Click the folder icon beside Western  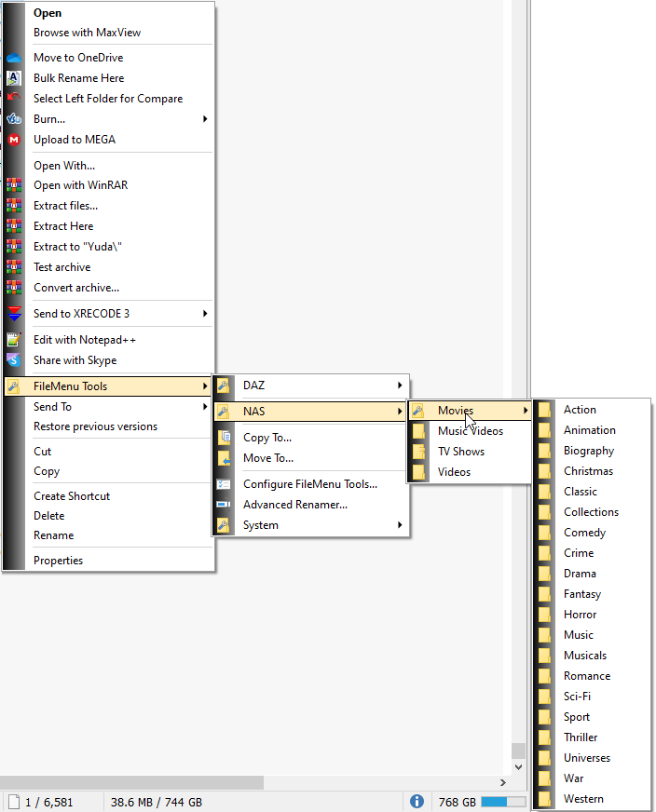tap(544, 799)
